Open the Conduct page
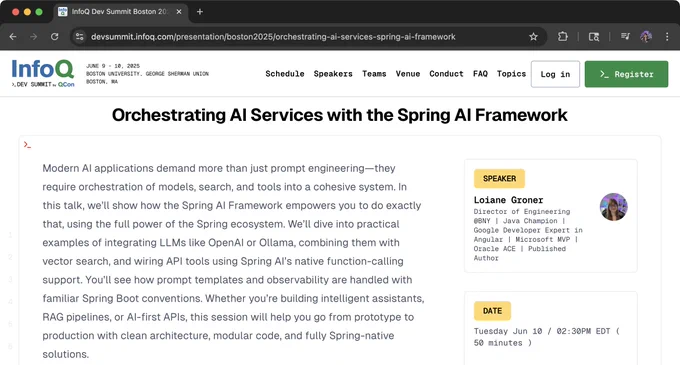 (x=446, y=74)
